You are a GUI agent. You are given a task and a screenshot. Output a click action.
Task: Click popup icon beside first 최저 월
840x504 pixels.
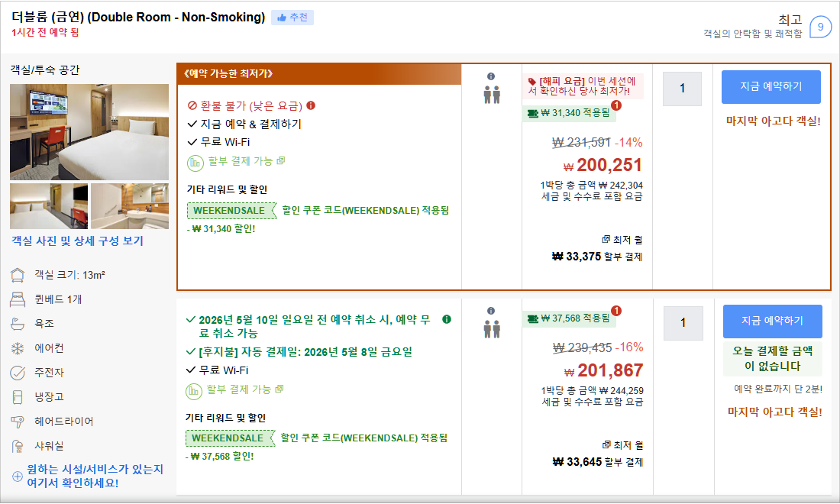[606, 239]
